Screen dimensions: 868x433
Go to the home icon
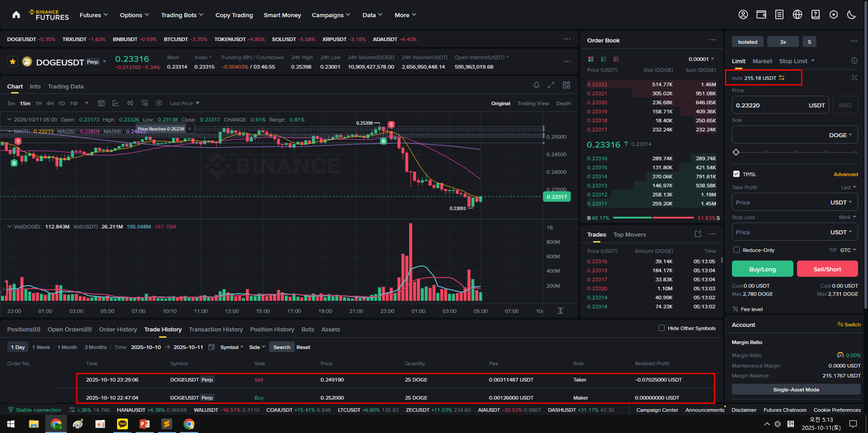coord(16,15)
